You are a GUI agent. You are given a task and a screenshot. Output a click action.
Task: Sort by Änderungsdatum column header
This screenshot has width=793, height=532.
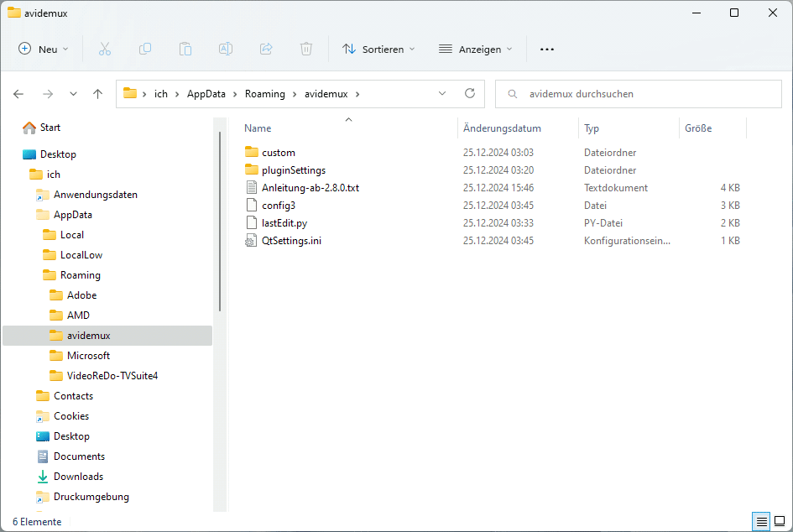click(x=502, y=128)
